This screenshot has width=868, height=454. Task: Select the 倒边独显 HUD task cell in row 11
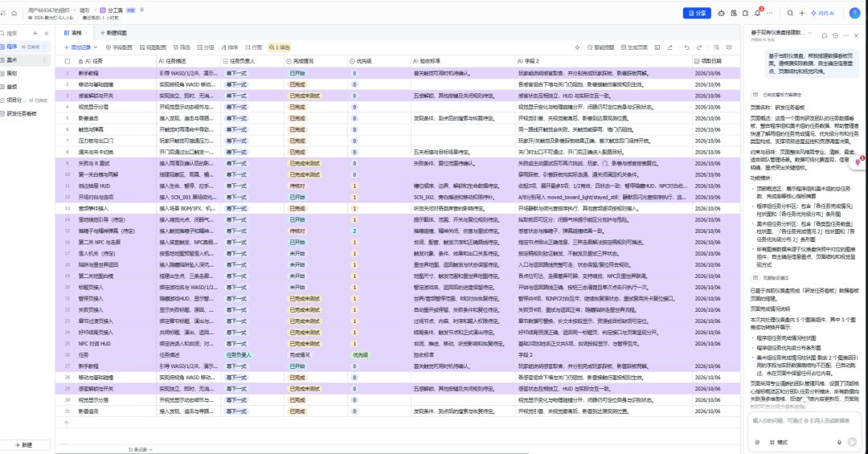(115, 186)
